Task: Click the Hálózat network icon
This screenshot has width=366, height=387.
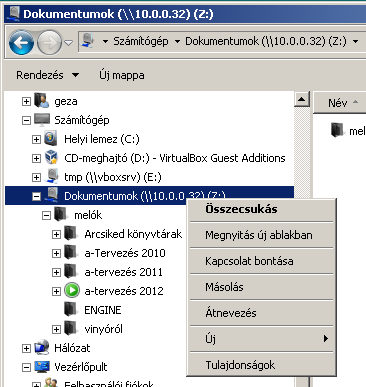Action: click(x=42, y=347)
